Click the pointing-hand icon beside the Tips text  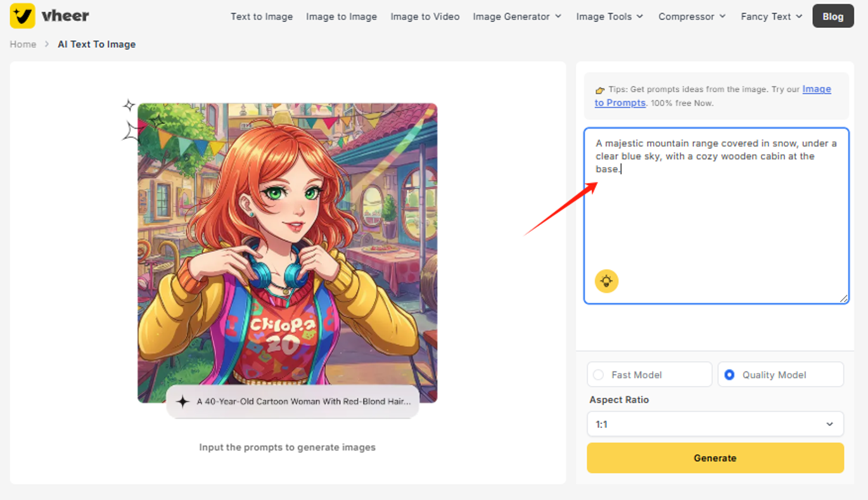[x=599, y=89]
